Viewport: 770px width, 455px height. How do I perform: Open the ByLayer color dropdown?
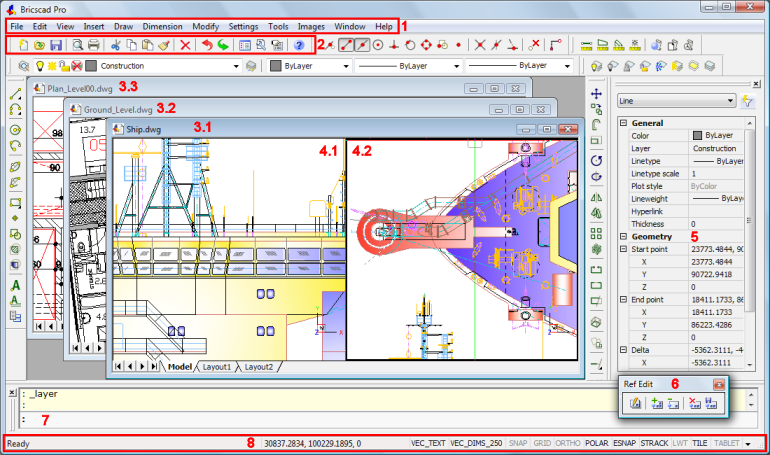coord(346,66)
